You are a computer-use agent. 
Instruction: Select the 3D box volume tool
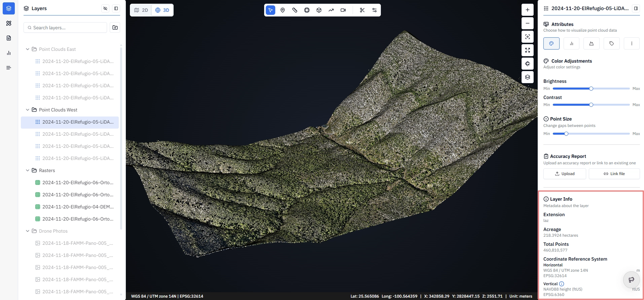(319, 10)
